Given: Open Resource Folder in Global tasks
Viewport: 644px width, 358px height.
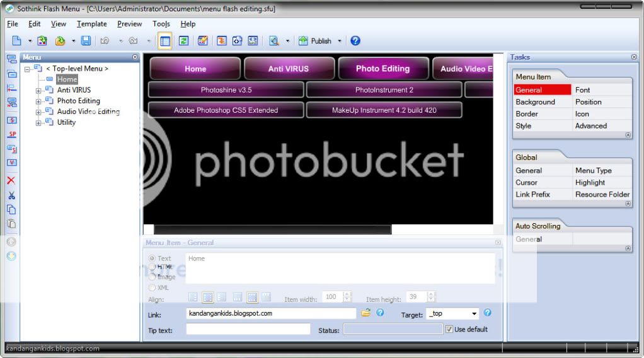Looking at the screenshot, I should click(x=602, y=194).
